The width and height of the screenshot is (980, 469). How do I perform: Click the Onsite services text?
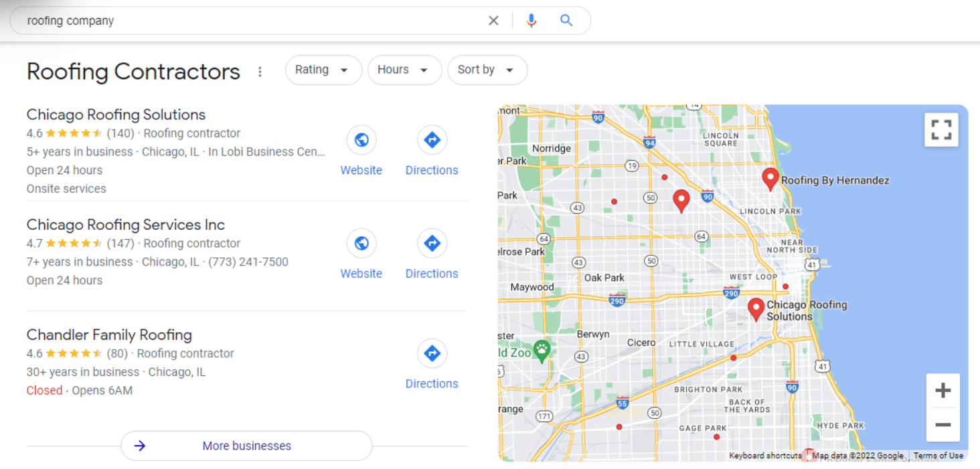click(66, 189)
